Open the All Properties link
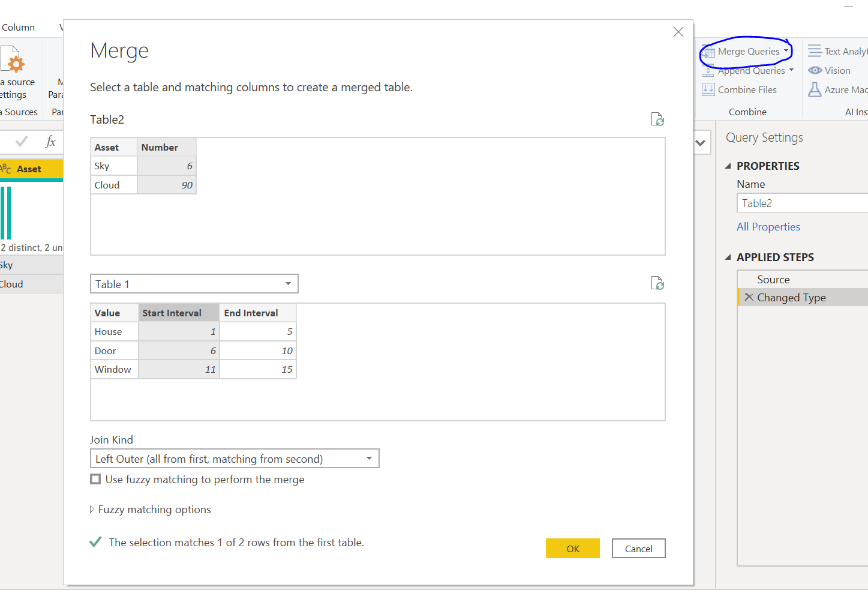Screen dimensions: 868x590 coord(768,227)
